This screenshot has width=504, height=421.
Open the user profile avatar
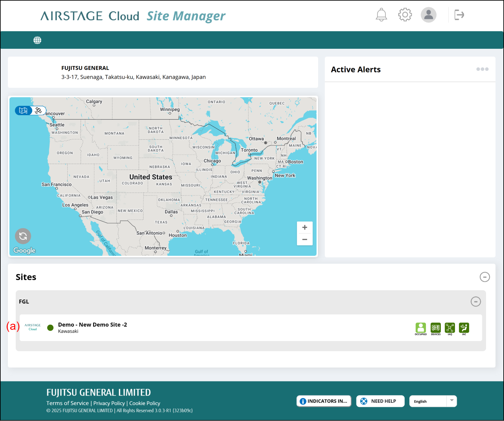point(428,15)
